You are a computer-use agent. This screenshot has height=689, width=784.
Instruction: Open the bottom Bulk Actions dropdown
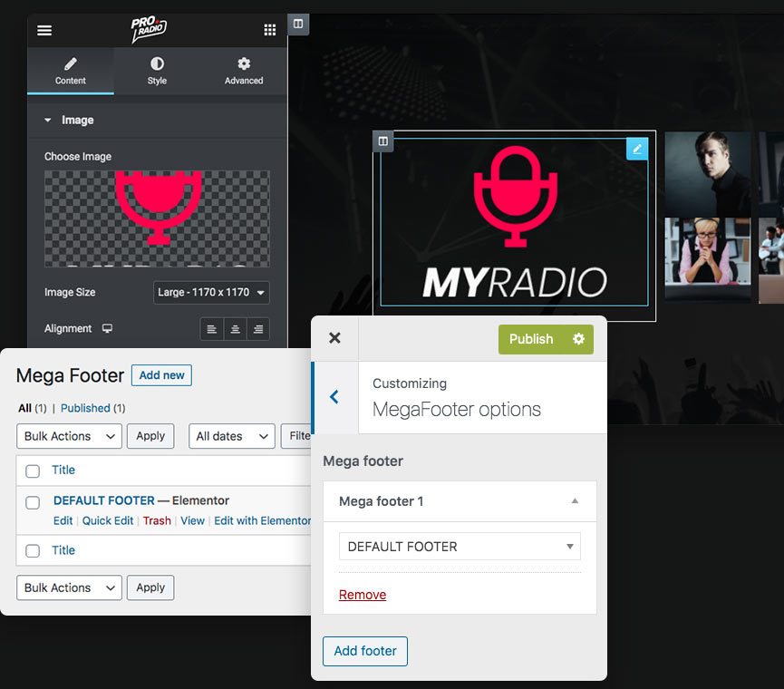click(69, 588)
